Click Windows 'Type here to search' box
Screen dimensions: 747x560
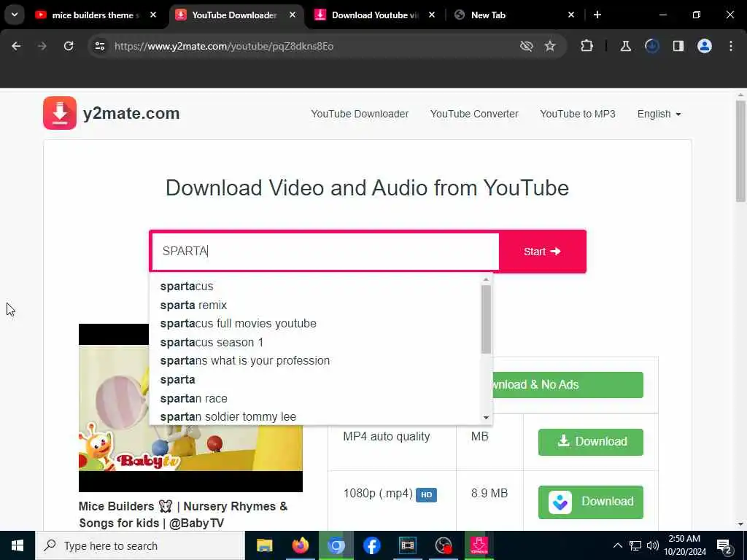(x=140, y=545)
